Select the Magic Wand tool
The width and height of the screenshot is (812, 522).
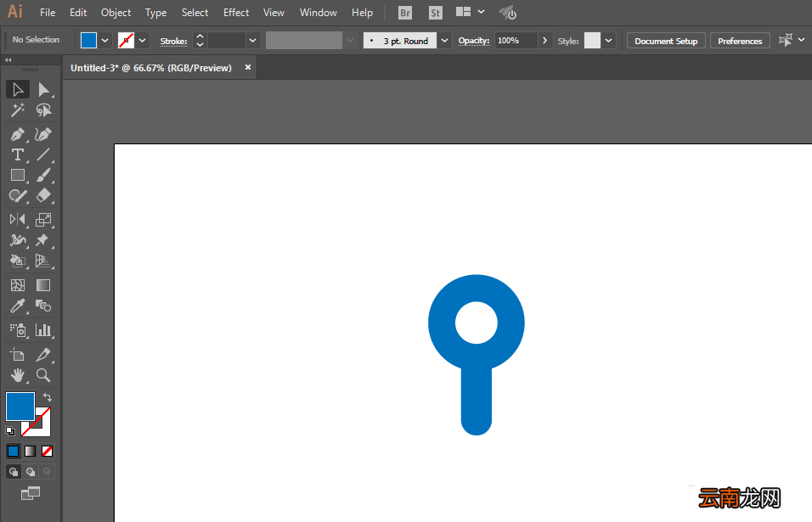pos(18,110)
